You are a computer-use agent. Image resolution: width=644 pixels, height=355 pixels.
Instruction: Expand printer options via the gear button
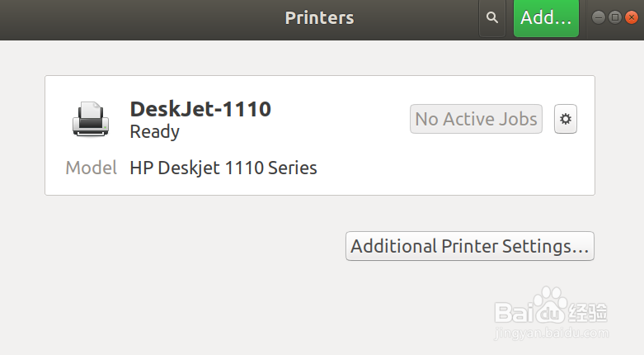(x=566, y=119)
